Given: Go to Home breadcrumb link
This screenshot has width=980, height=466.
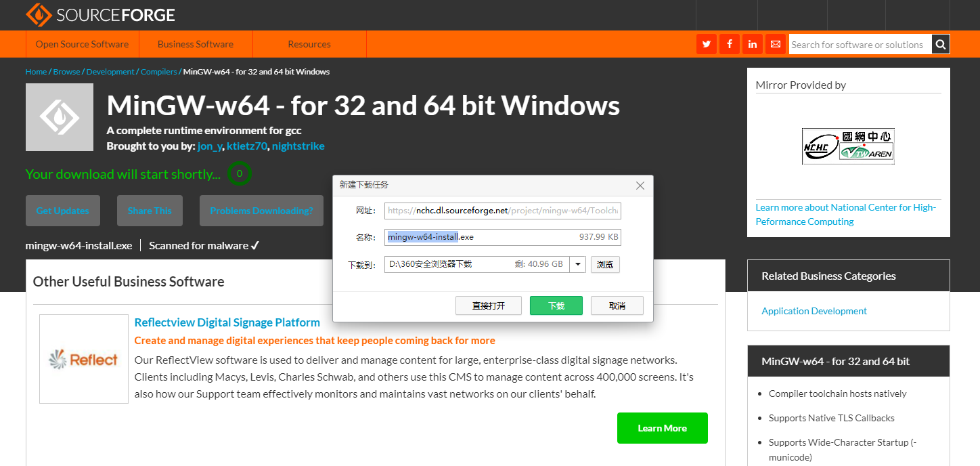Looking at the screenshot, I should click(36, 72).
